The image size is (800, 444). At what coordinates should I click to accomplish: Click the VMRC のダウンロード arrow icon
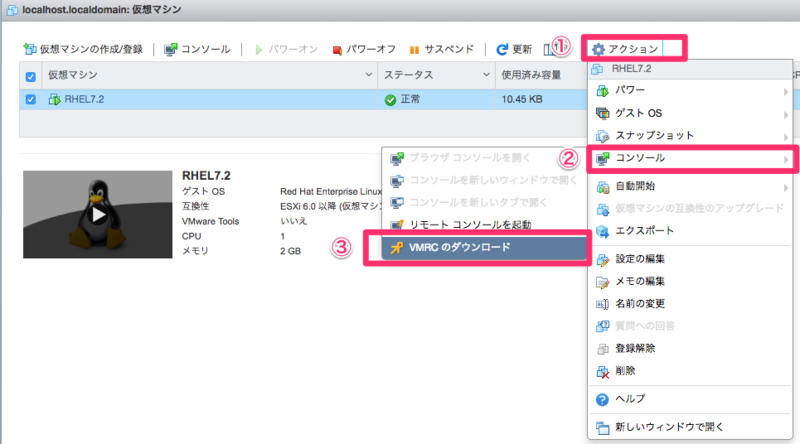[x=396, y=248]
